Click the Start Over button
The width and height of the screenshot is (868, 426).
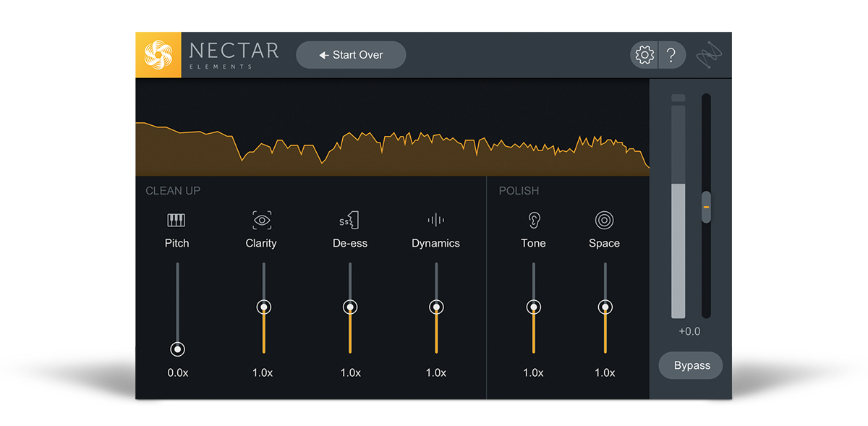click(351, 55)
